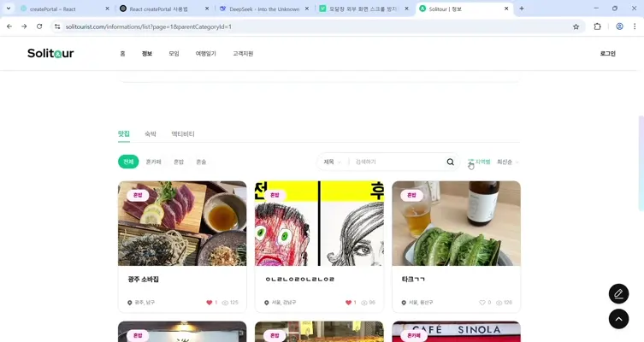Click the Solitour logo
This screenshot has height=342, width=644.
[50, 53]
